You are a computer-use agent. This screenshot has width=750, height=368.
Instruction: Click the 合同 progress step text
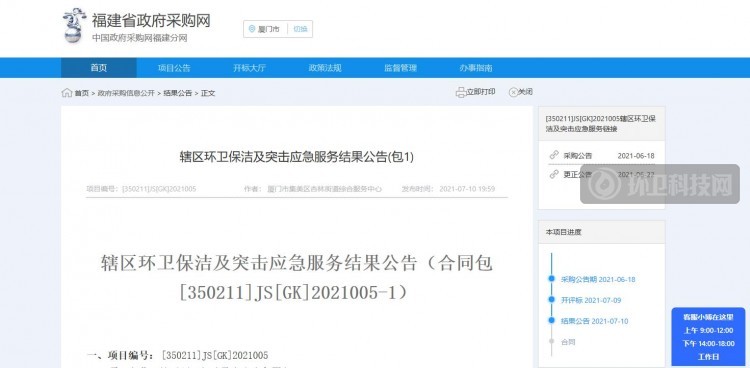568,342
